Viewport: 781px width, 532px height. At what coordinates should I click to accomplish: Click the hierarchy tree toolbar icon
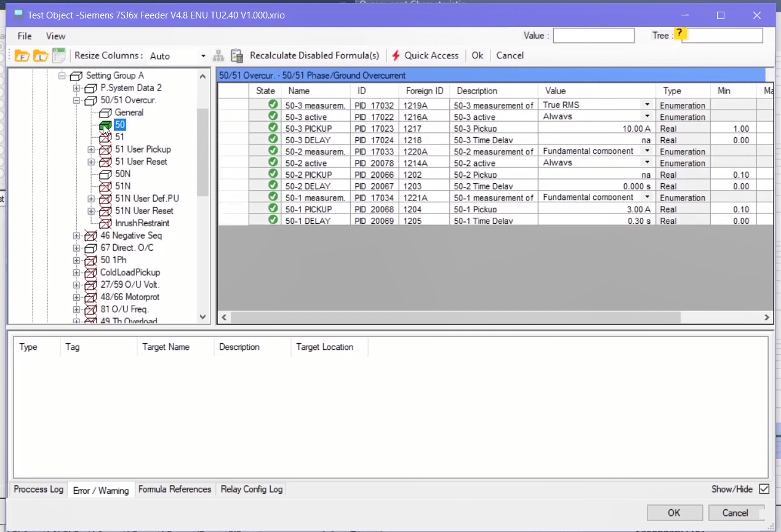tap(218, 56)
